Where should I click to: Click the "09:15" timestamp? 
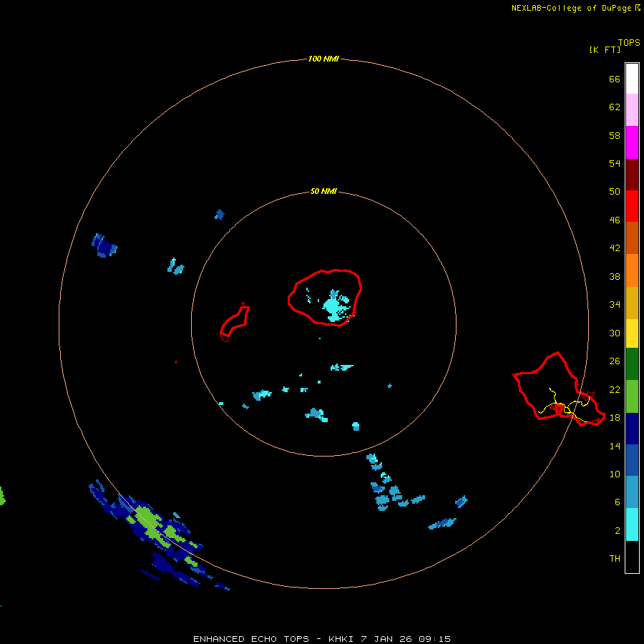tap(434, 639)
